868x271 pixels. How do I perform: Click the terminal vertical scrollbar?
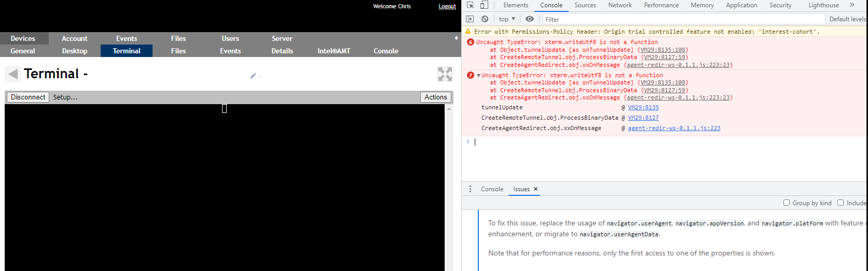pyautogui.click(x=448, y=188)
